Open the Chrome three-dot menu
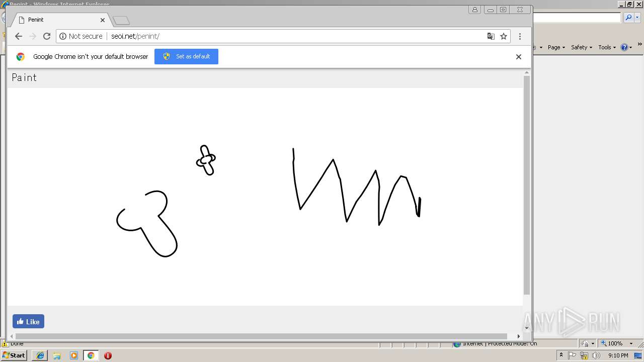 click(x=520, y=36)
